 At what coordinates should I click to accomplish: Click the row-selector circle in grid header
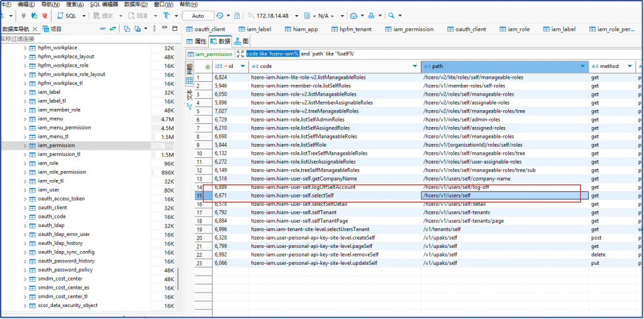[x=208, y=66]
